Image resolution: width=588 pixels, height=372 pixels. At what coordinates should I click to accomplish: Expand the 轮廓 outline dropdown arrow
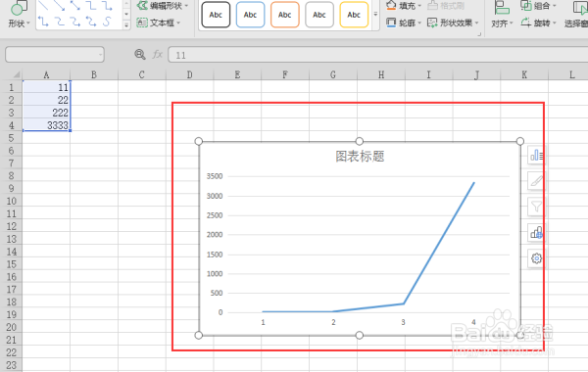419,23
